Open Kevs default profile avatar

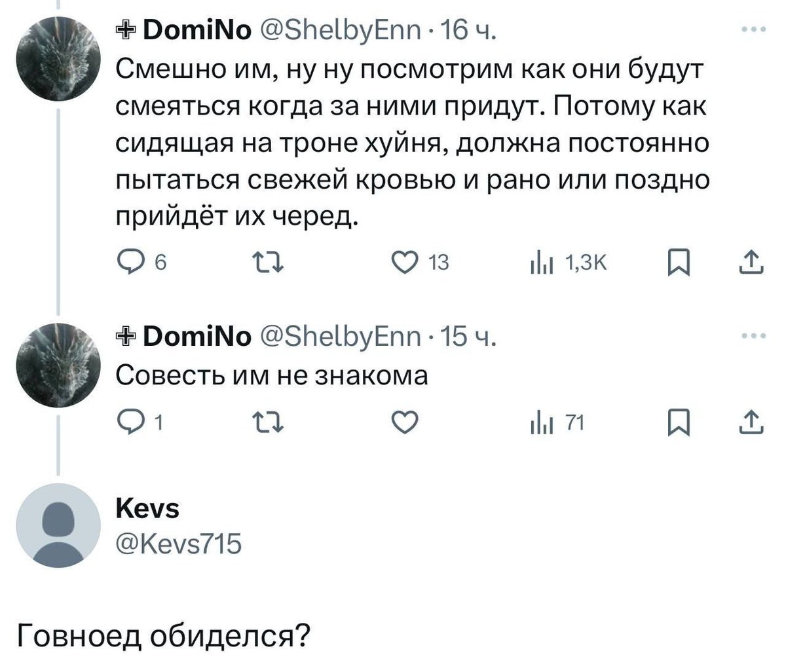[x=58, y=525]
